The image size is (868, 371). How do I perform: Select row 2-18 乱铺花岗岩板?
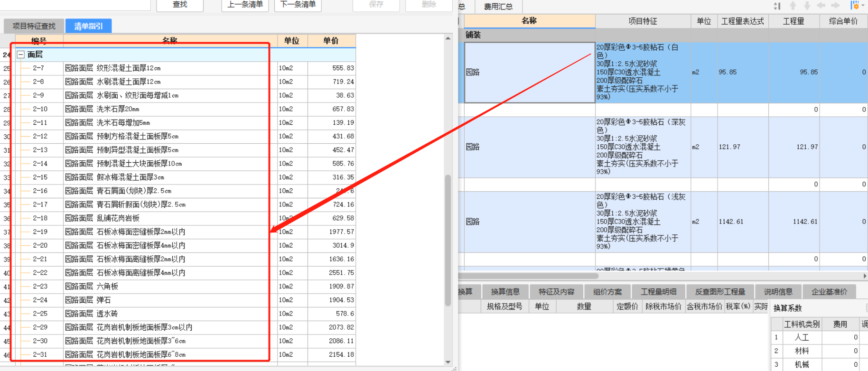coord(186,218)
